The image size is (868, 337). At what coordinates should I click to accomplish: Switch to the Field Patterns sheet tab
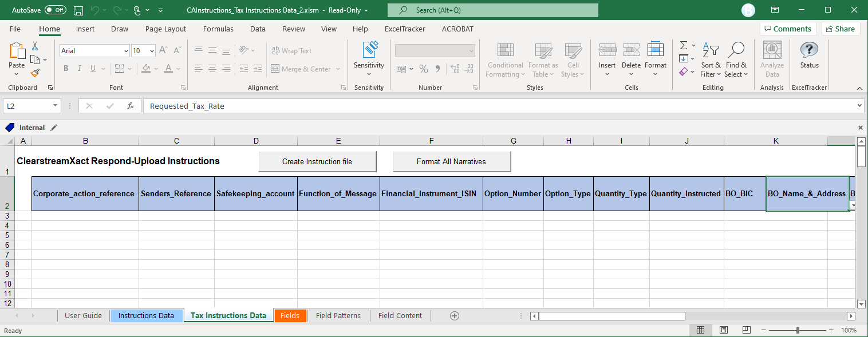click(x=338, y=316)
